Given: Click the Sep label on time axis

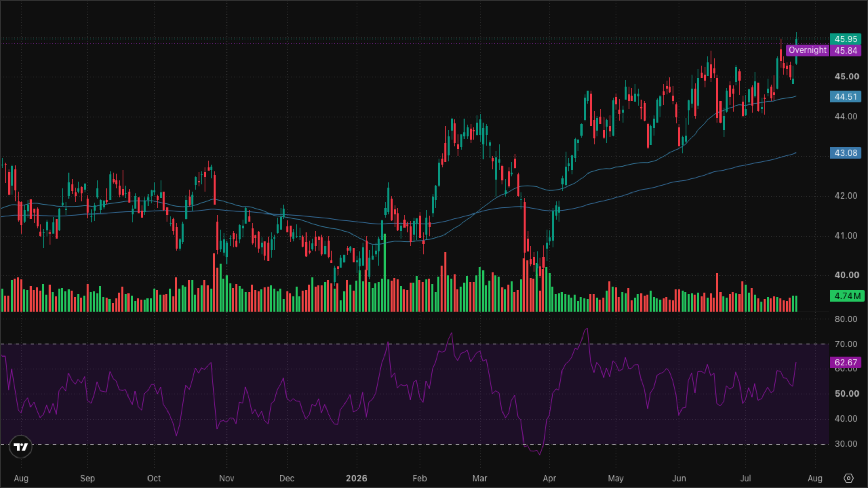Looking at the screenshot, I should tap(87, 478).
